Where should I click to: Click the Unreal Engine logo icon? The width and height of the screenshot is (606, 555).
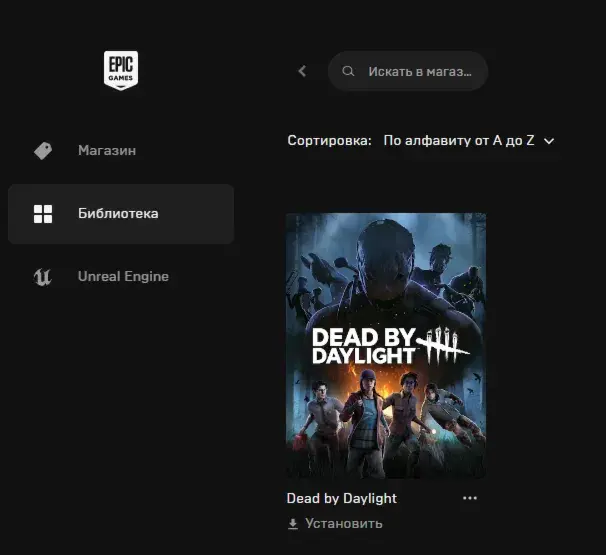pyautogui.click(x=43, y=277)
